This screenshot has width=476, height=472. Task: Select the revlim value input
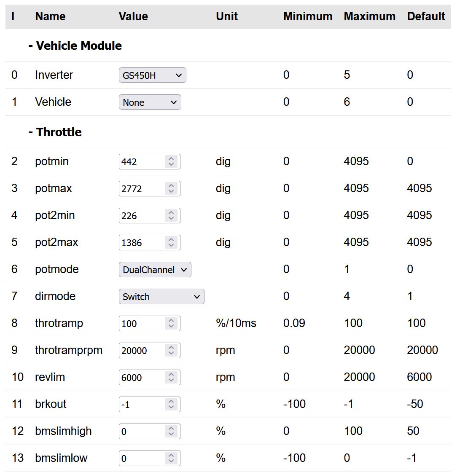[141, 377]
